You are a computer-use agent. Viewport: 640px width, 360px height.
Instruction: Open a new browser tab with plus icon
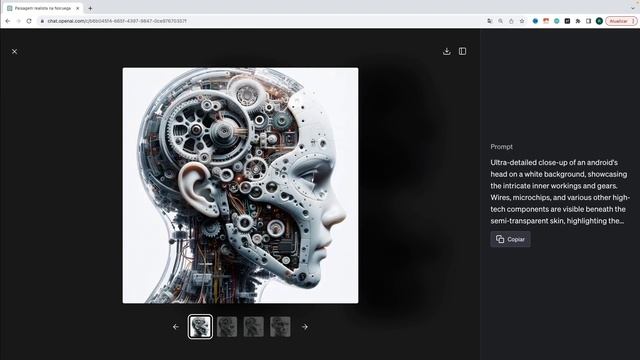90,8
